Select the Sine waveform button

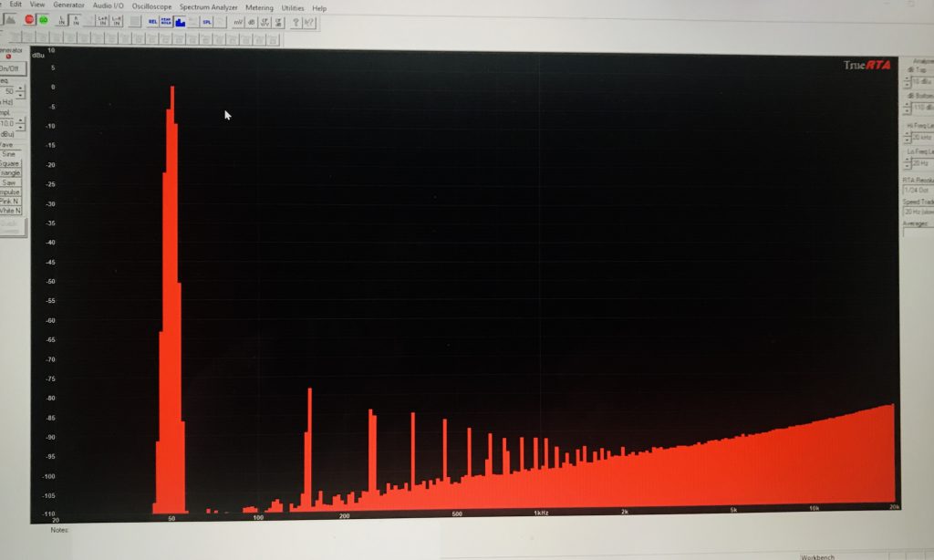pos(9,154)
